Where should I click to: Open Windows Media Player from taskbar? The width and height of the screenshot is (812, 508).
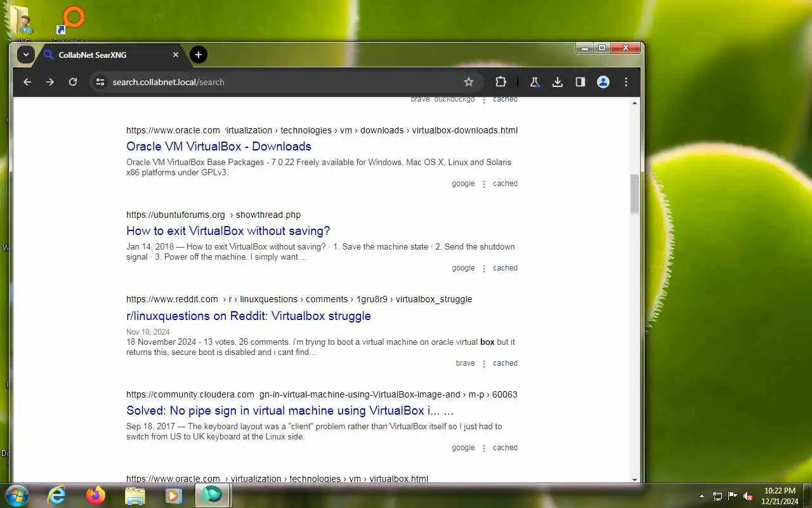174,495
